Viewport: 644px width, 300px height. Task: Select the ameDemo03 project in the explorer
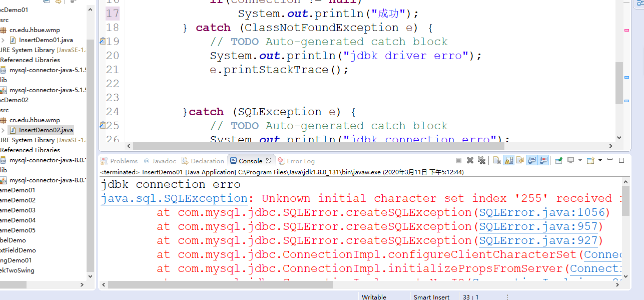18,210
